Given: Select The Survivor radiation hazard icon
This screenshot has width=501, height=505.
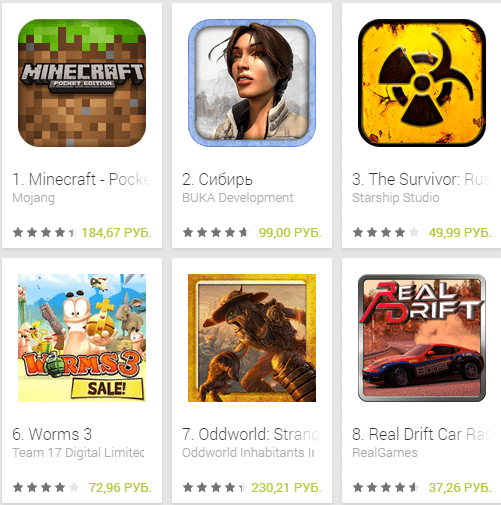Looking at the screenshot, I should pyautogui.click(x=422, y=83).
